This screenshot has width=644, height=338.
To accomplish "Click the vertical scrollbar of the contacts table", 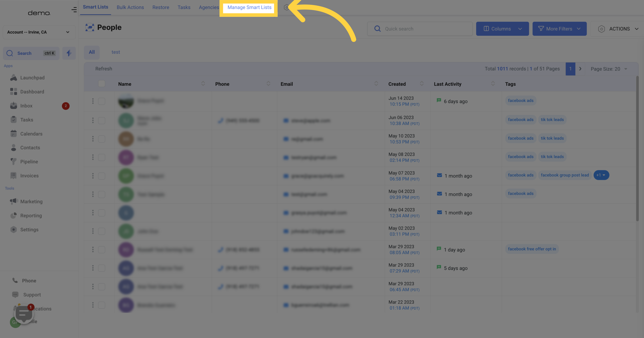I will coord(637,149).
